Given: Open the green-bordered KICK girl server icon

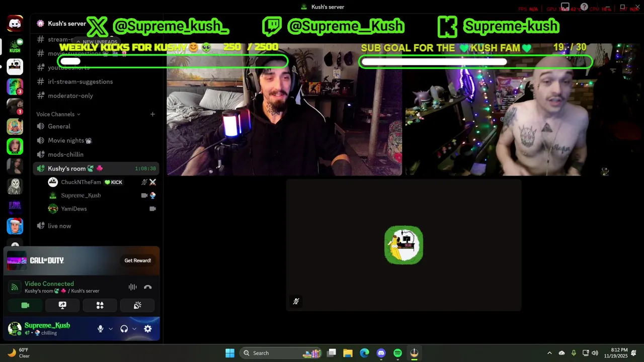Looking at the screenshot, I should 15,146.
